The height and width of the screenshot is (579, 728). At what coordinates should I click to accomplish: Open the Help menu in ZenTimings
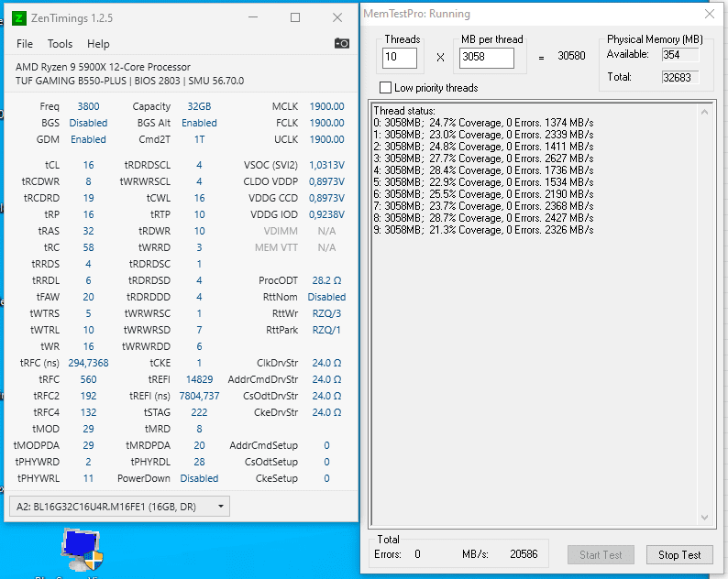pyautogui.click(x=98, y=44)
